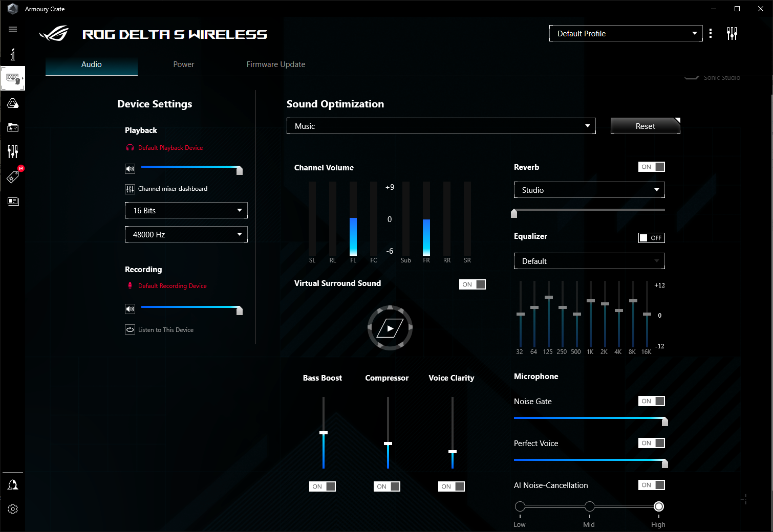
Task: Toggle the Bass Boost switch
Action: (323, 486)
